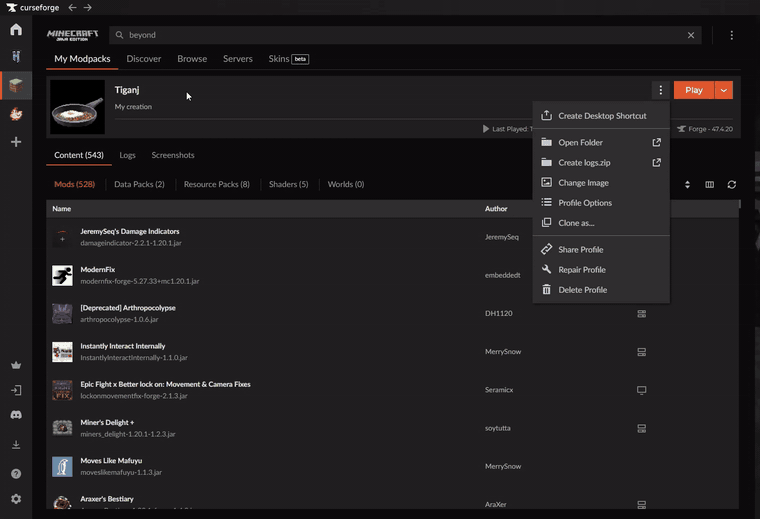Select Delete Profile menu item
The image size is (760, 519).
[601, 290]
